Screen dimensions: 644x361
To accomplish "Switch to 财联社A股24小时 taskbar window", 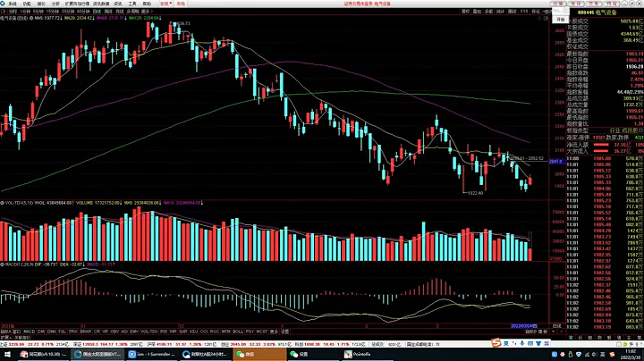I will 206,354.
